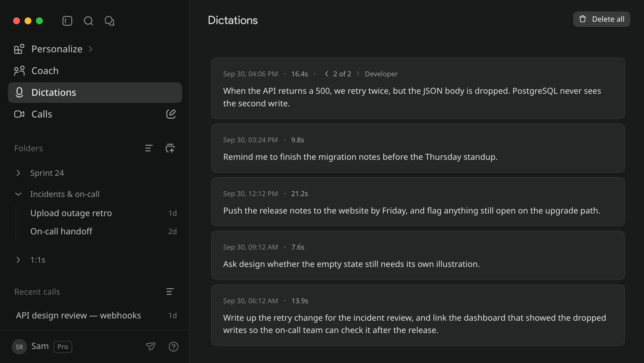Click the Developer label on first dictation
The image size is (644, 363).
click(x=381, y=74)
